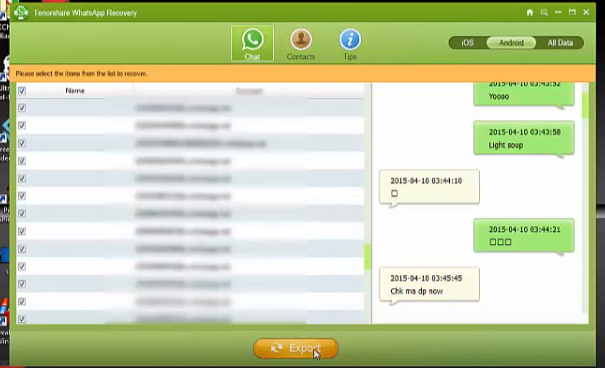
Task: Click the search icon in title bar
Action: (x=544, y=13)
